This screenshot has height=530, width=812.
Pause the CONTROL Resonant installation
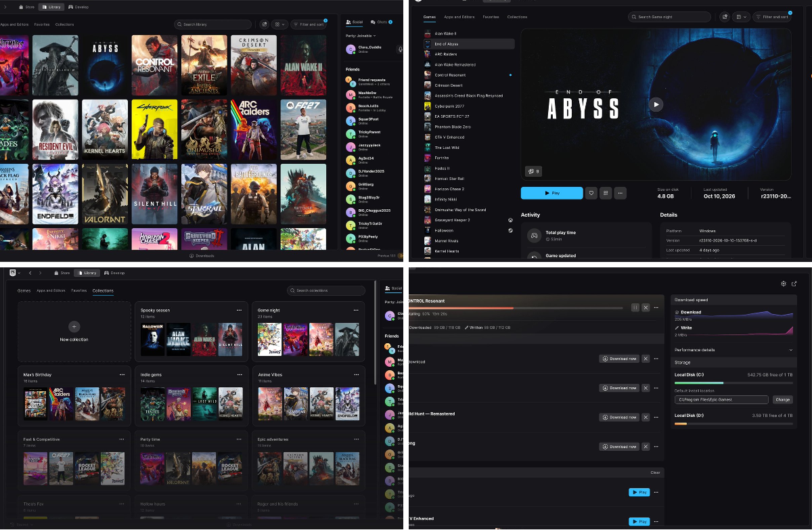[635, 307]
